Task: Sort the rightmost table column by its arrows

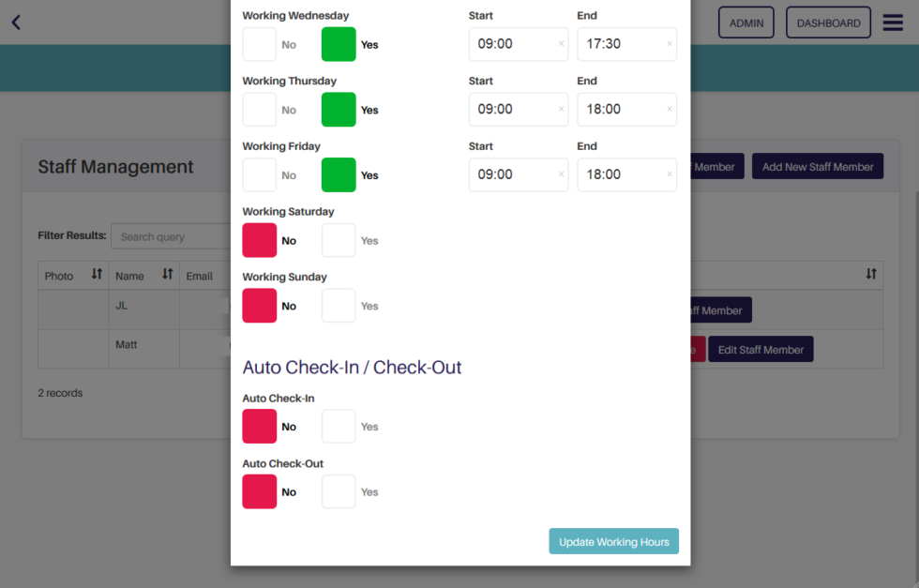Action: coord(870,275)
